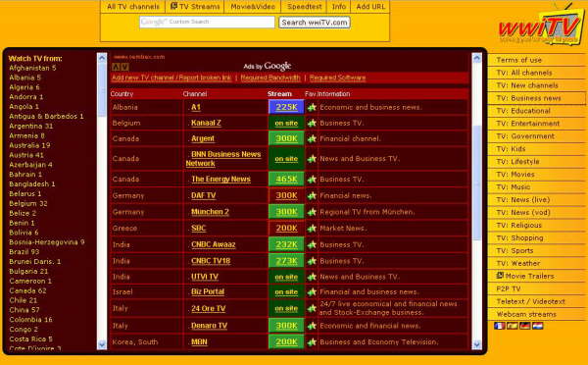Select the German flag language icon
Screen dimensions: 588x365
pos(525,326)
